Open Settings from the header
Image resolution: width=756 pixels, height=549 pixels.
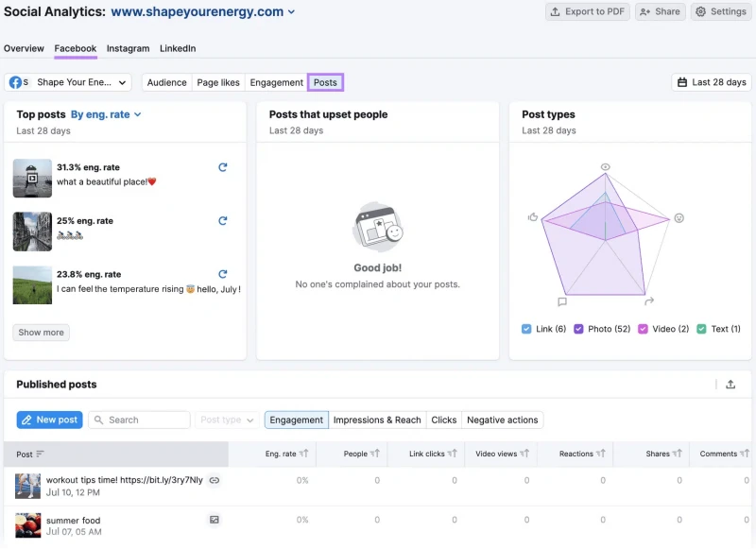(x=721, y=11)
